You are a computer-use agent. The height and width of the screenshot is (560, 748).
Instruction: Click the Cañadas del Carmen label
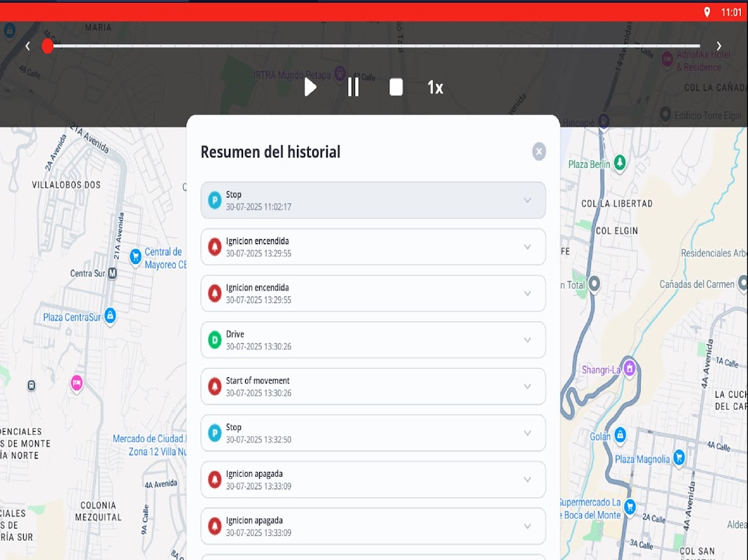tap(697, 284)
